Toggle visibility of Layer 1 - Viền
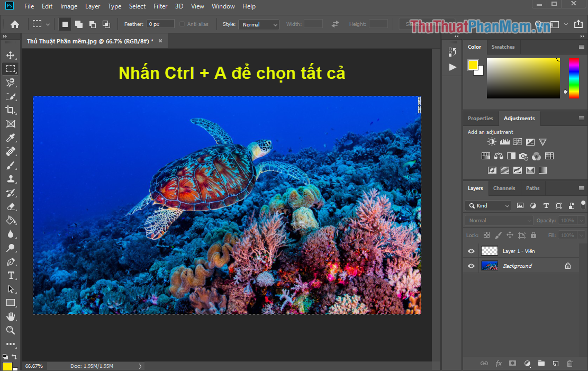This screenshot has width=588, height=371. click(471, 251)
